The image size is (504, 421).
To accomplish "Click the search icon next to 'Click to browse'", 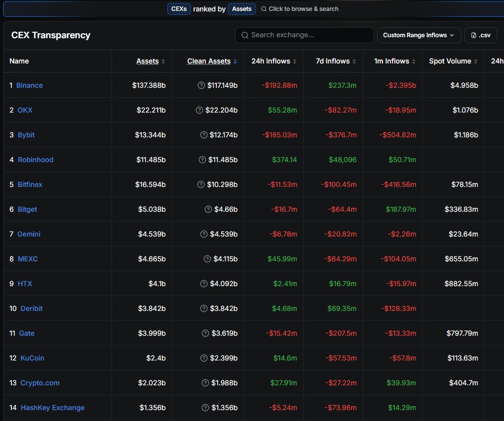I will point(263,9).
